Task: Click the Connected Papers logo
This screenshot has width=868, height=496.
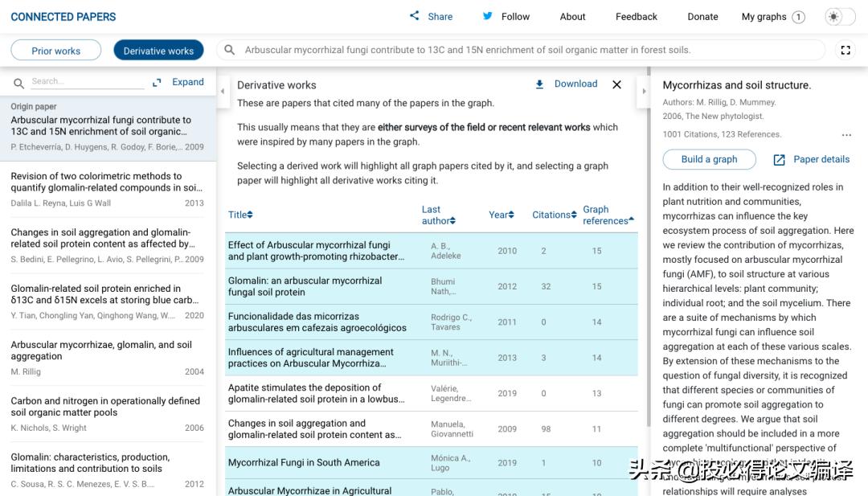Action: coord(63,17)
